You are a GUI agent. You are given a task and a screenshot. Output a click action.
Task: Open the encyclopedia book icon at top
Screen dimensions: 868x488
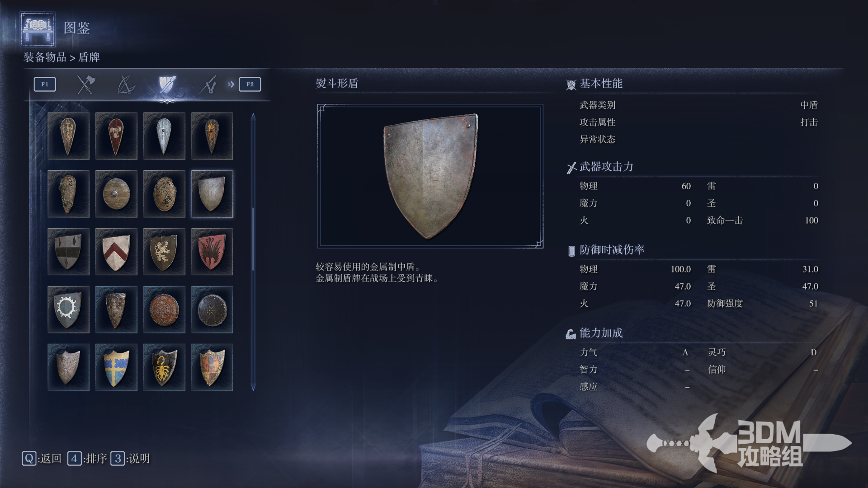click(38, 29)
